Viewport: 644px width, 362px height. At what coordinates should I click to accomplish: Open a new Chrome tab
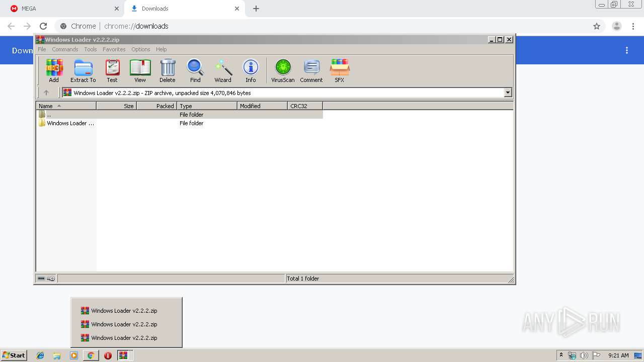(256, 9)
